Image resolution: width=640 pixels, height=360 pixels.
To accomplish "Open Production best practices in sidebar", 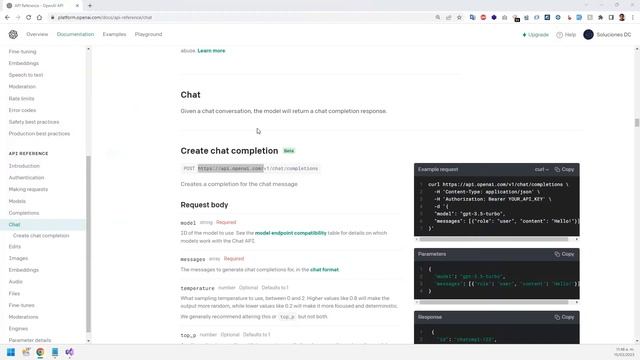I will (x=39, y=133).
